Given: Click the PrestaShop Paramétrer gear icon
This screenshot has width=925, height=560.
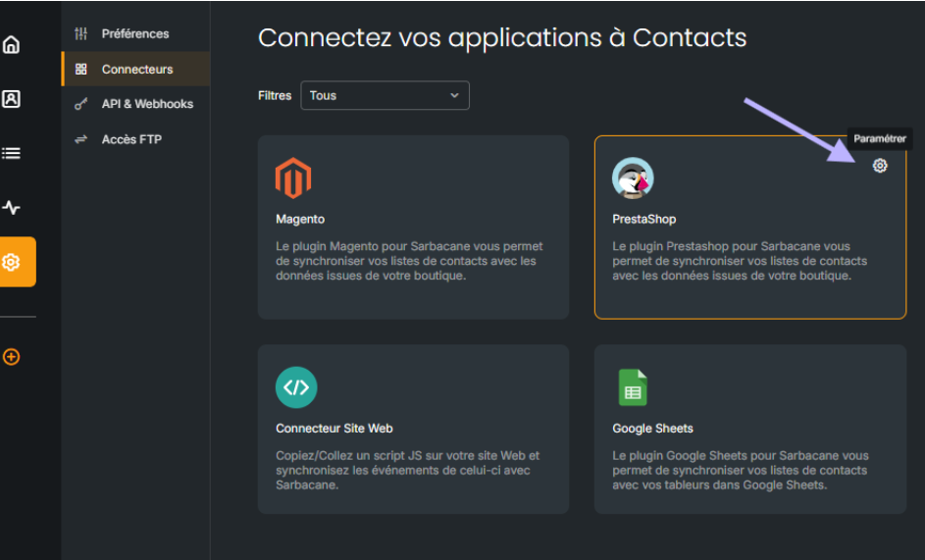Looking at the screenshot, I should (880, 166).
